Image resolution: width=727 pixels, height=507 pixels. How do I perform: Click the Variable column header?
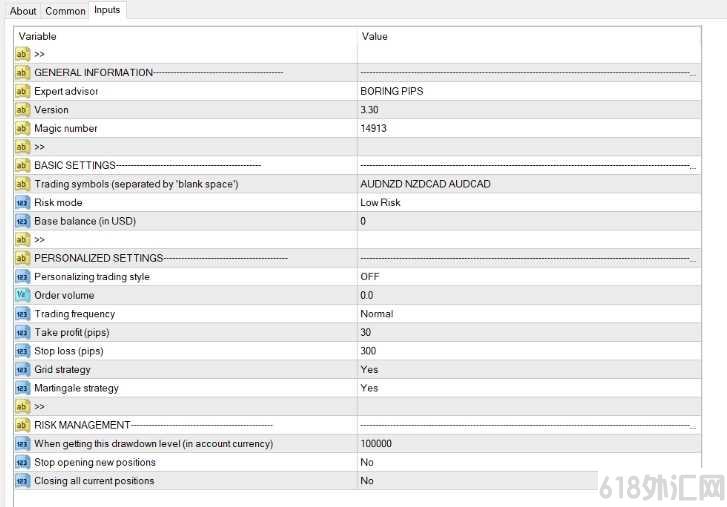(186, 36)
